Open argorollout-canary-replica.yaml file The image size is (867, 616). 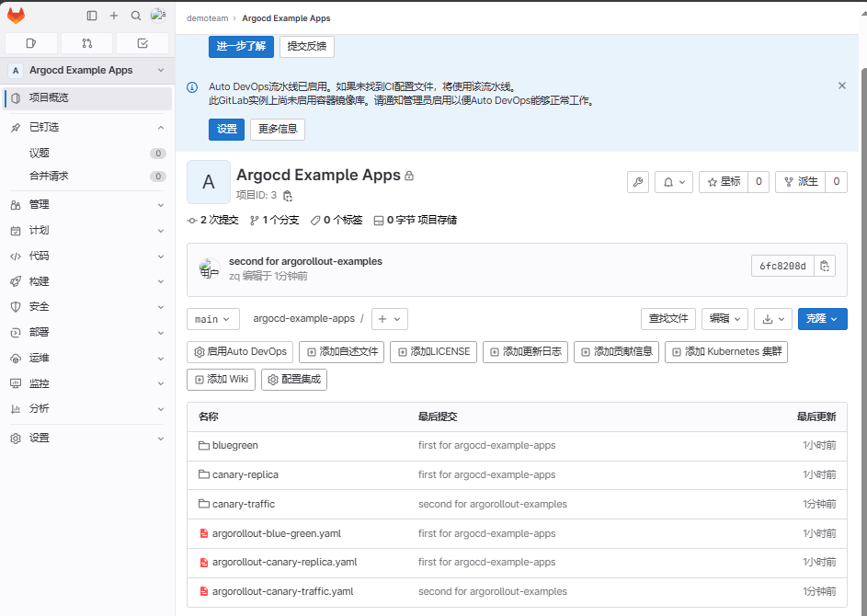(x=285, y=562)
